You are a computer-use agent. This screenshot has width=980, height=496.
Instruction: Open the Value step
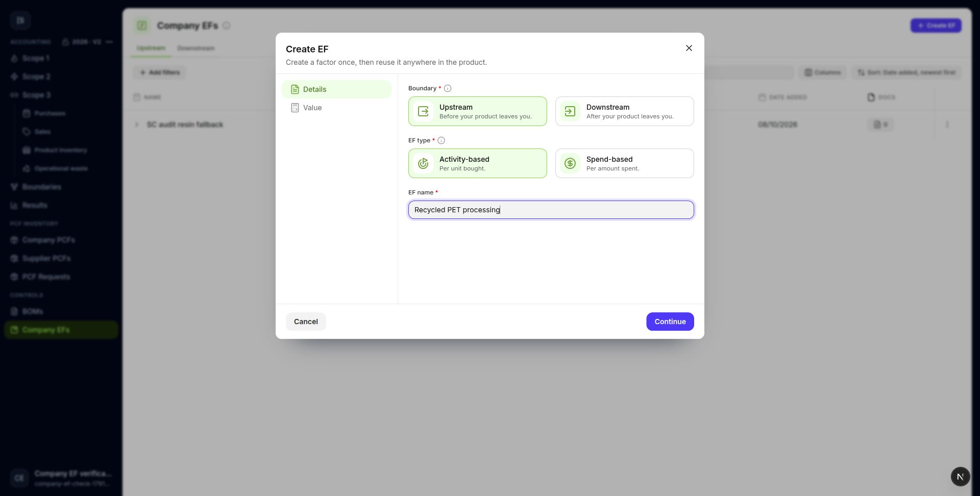pyautogui.click(x=336, y=108)
